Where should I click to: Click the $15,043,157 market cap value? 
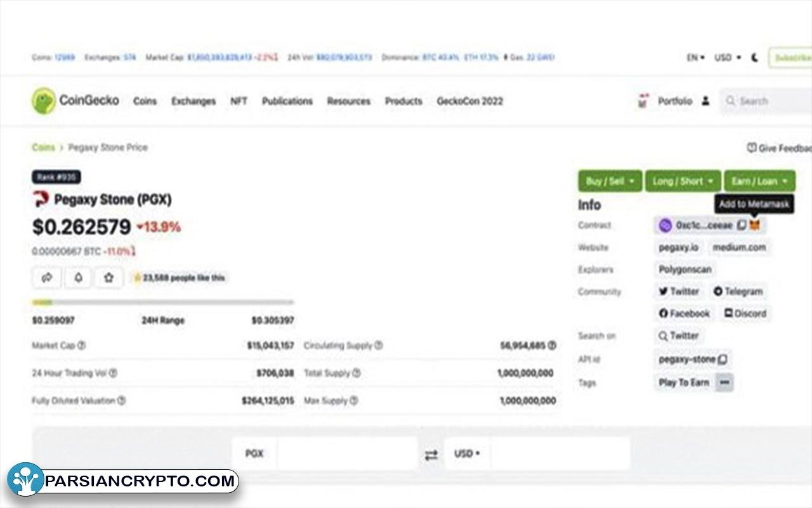(x=270, y=345)
